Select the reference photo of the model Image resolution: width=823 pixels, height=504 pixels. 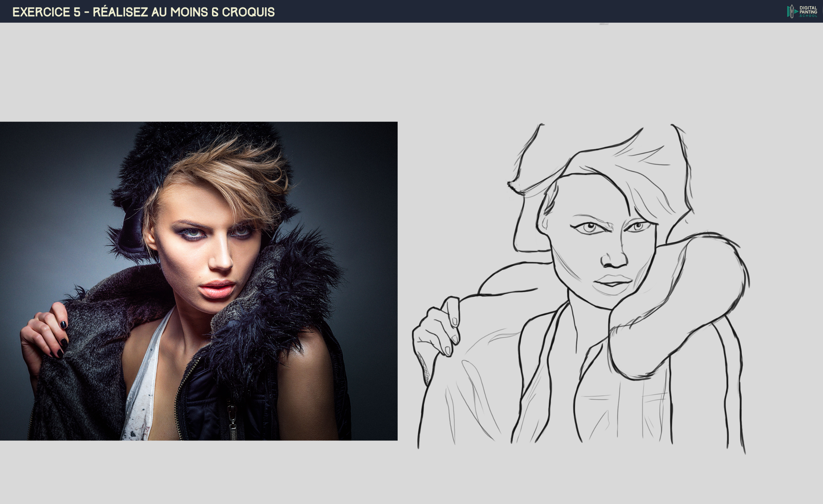(x=199, y=280)
